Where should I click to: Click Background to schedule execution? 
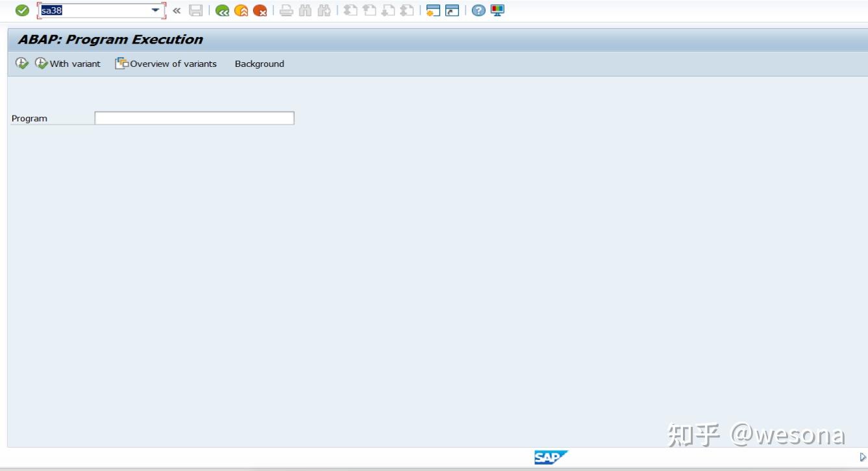(x=259, y=64)
